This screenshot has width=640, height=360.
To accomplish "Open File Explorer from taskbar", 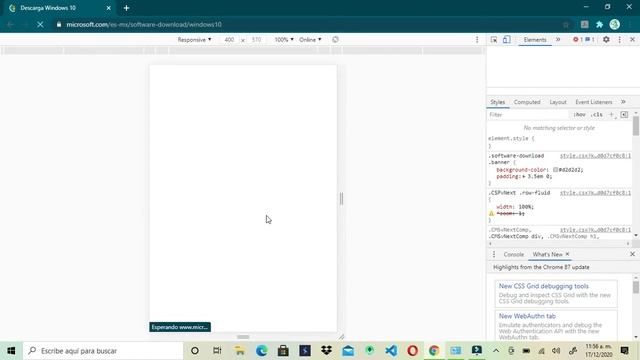I will [240, 351].
